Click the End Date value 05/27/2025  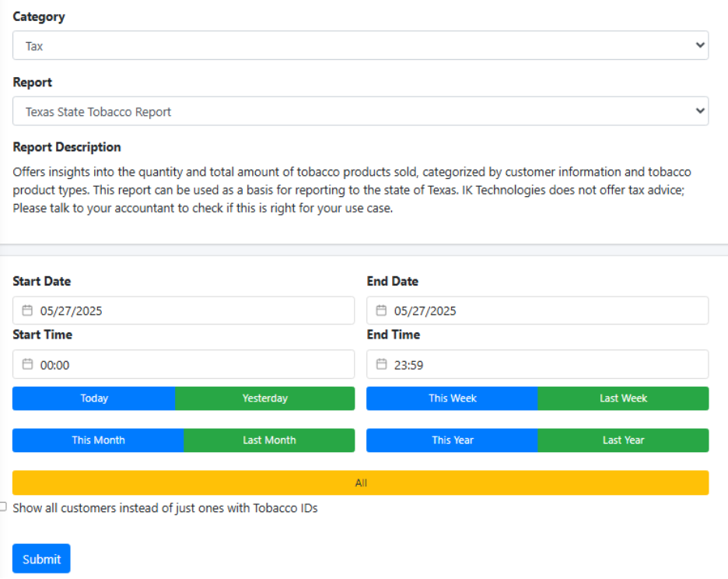pyautogui.click(x=425, y=311)
